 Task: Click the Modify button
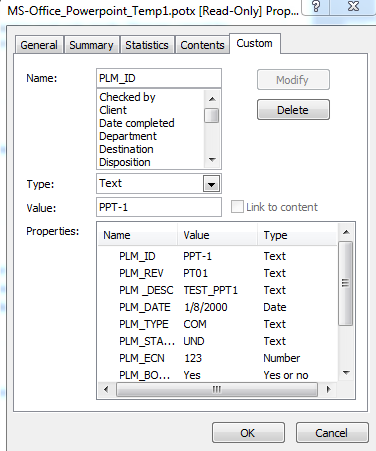tap(293, 80)
